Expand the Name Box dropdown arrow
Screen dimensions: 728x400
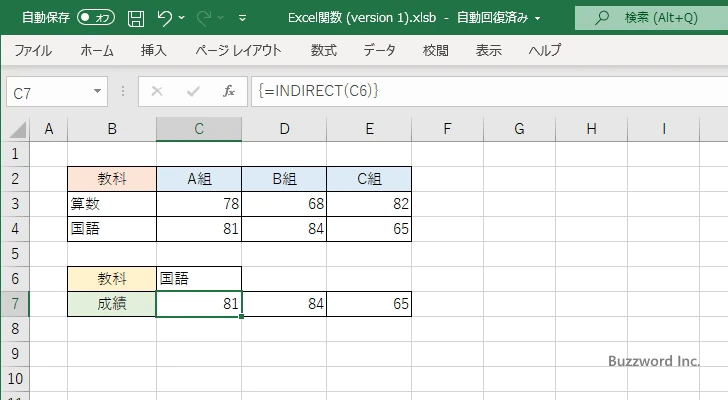click(98, 91)
